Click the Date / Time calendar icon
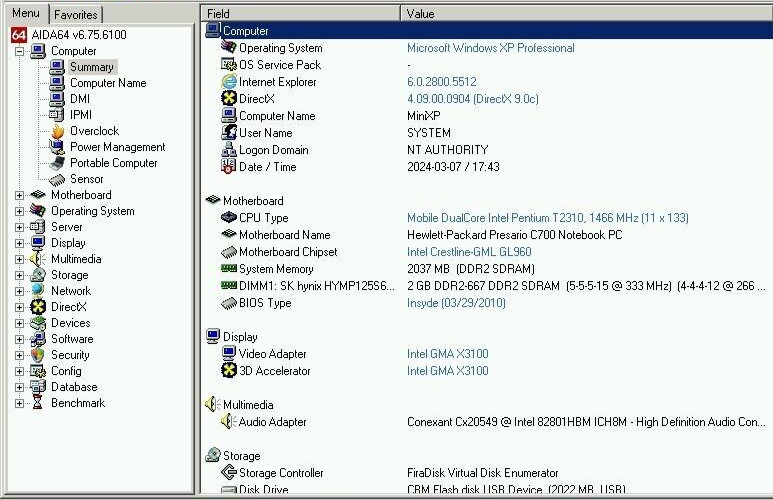The height and width of the screenshot is (500, 773). [x=228, y=167]
